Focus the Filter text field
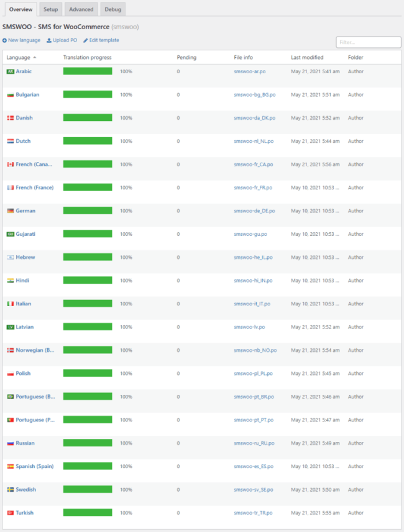Viewport: 404px width, 532px height. [x=369, y=42]
